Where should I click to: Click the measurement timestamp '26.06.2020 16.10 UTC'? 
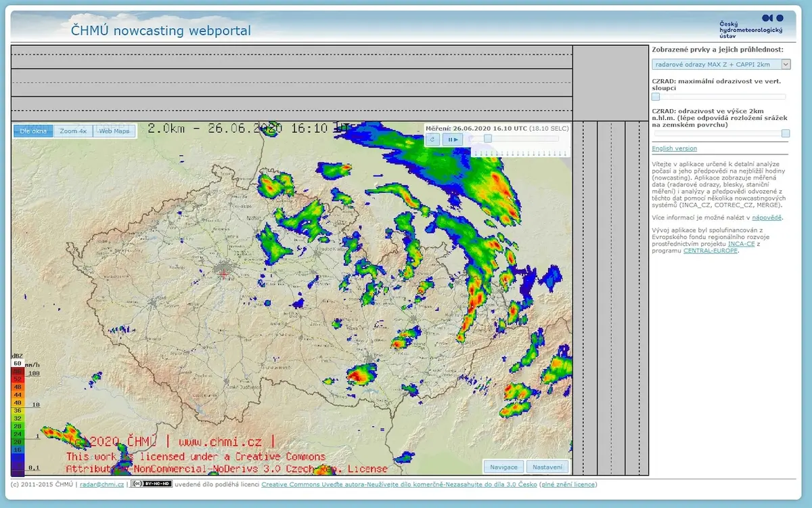491,127
